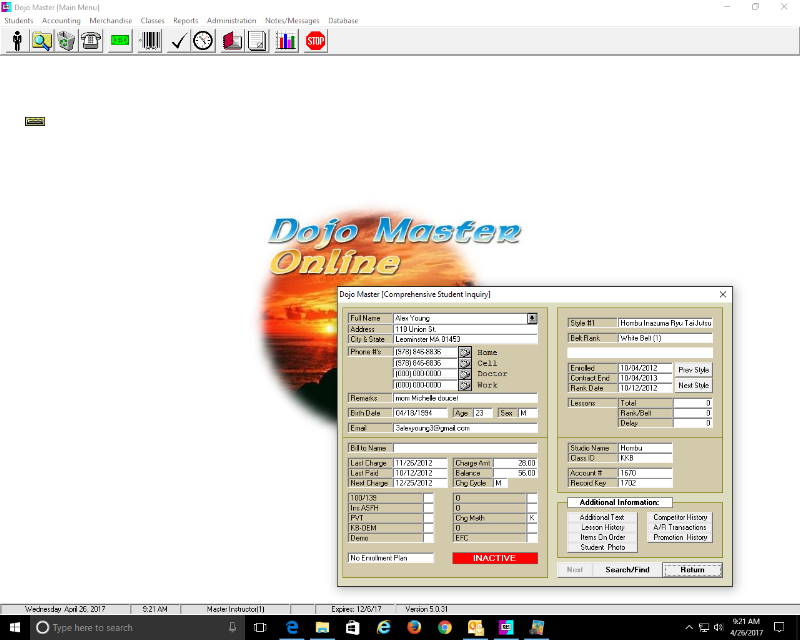Click the Studio Name Hombu field

point(645,448)
